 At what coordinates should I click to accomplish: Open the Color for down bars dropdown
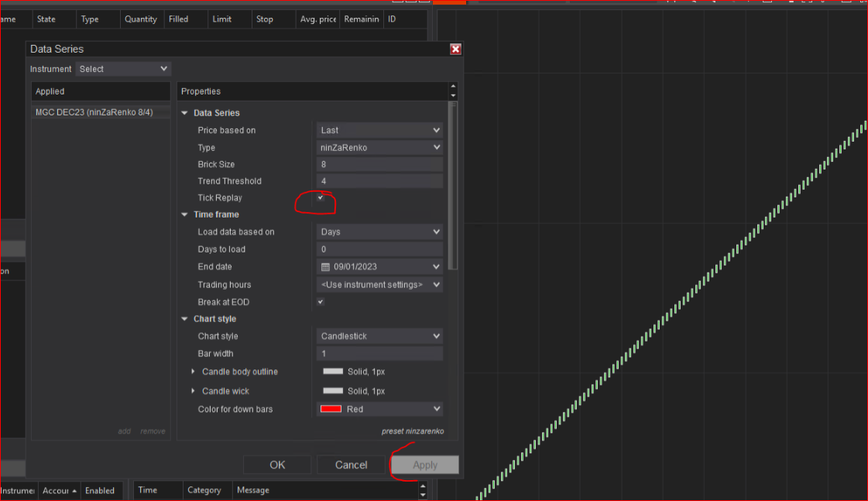click(x=379, y=409)
